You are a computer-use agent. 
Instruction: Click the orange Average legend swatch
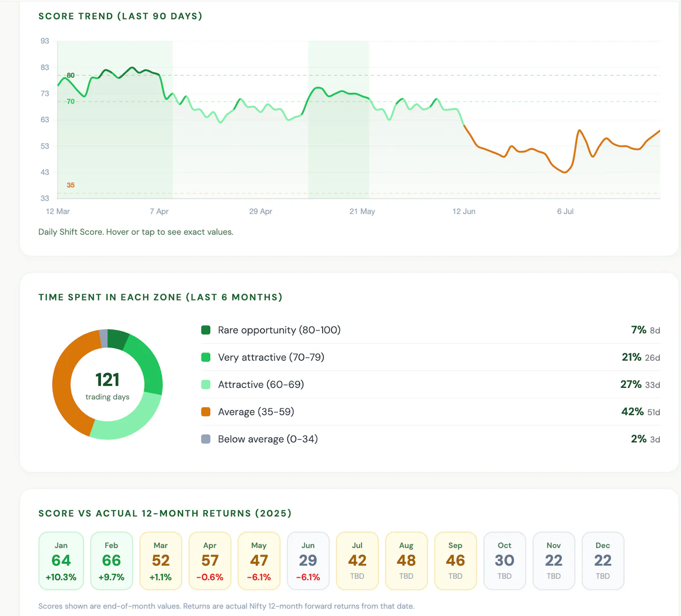[206, 412]
